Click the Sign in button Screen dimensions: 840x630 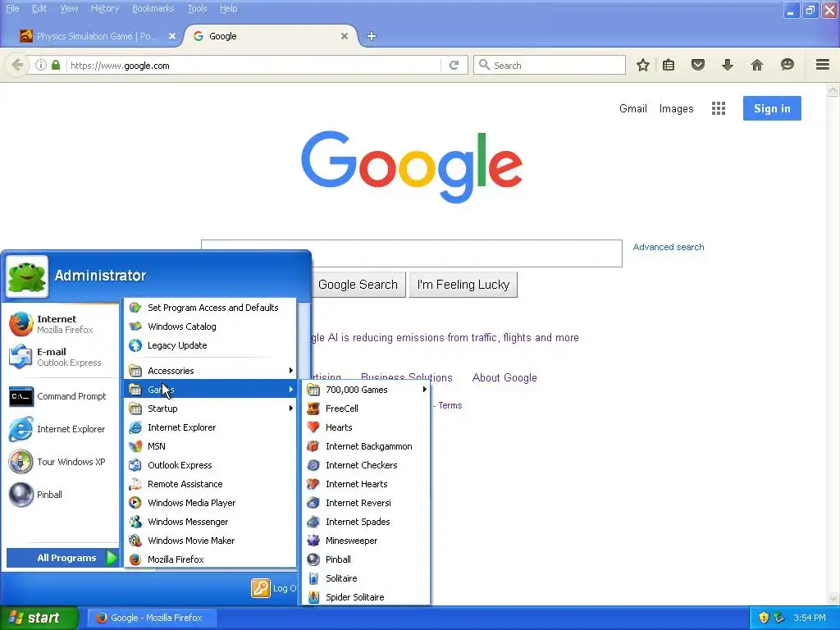pos(772,108)
